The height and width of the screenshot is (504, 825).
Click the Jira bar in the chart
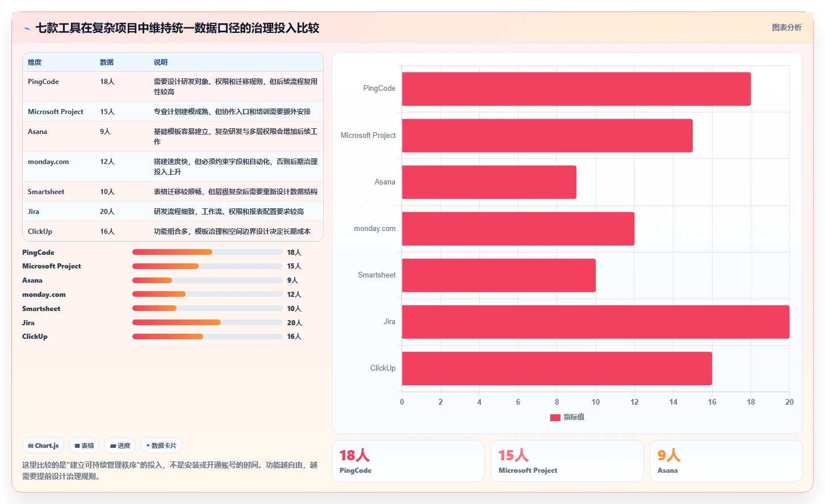(596, 322)
